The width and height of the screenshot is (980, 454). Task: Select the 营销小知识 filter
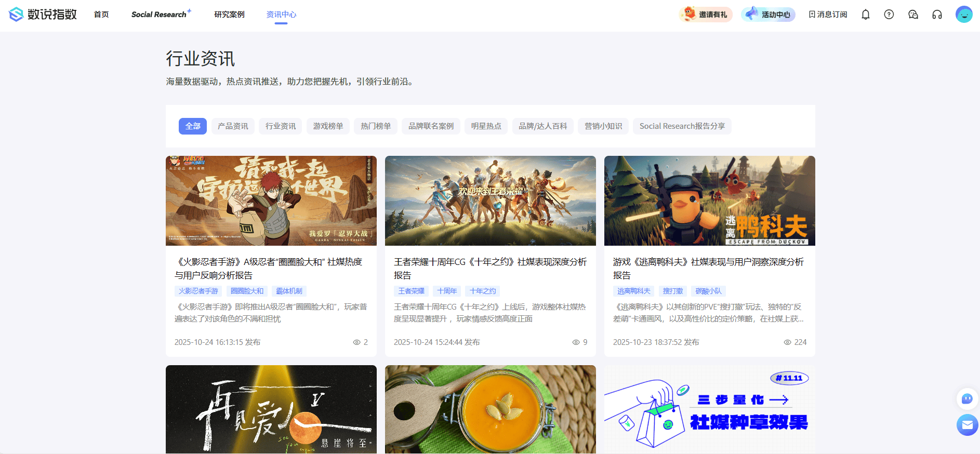(x=603, y=126)
